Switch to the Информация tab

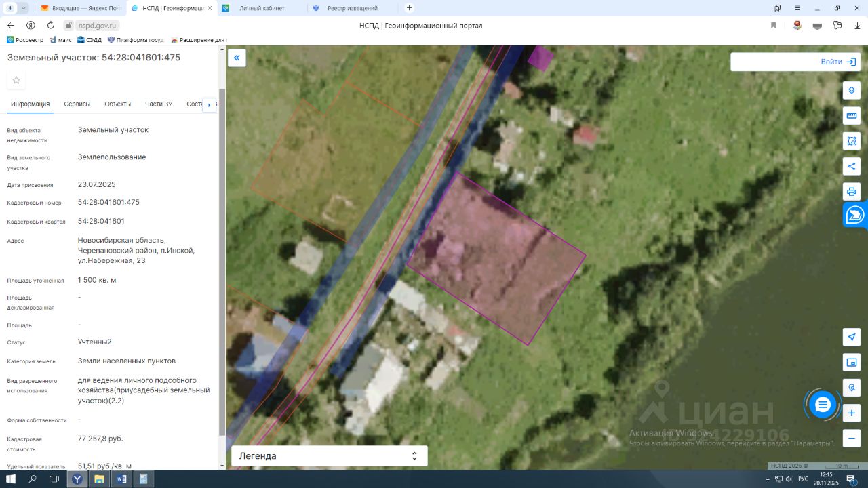(x=31, y=104)
